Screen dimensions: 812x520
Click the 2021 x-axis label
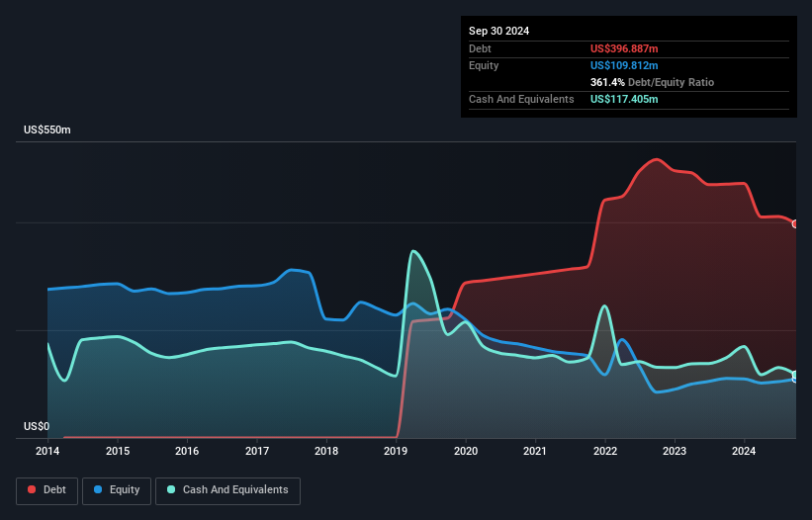pos(535,451)
